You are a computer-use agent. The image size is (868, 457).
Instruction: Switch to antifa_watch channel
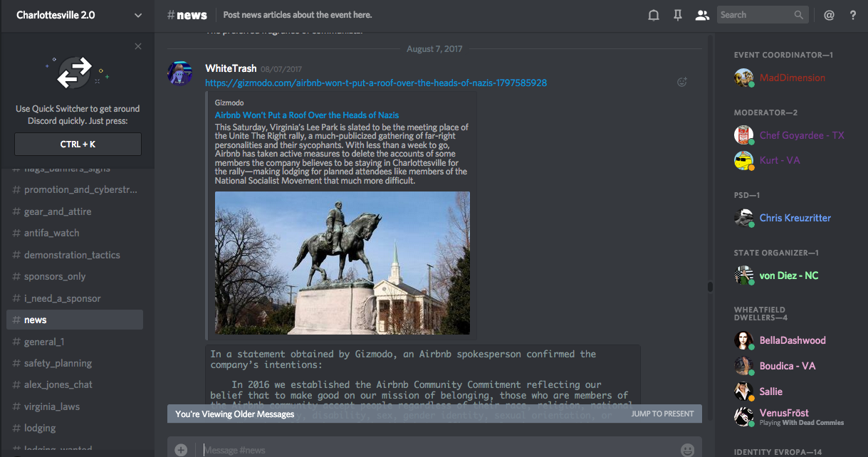point(51,233)
